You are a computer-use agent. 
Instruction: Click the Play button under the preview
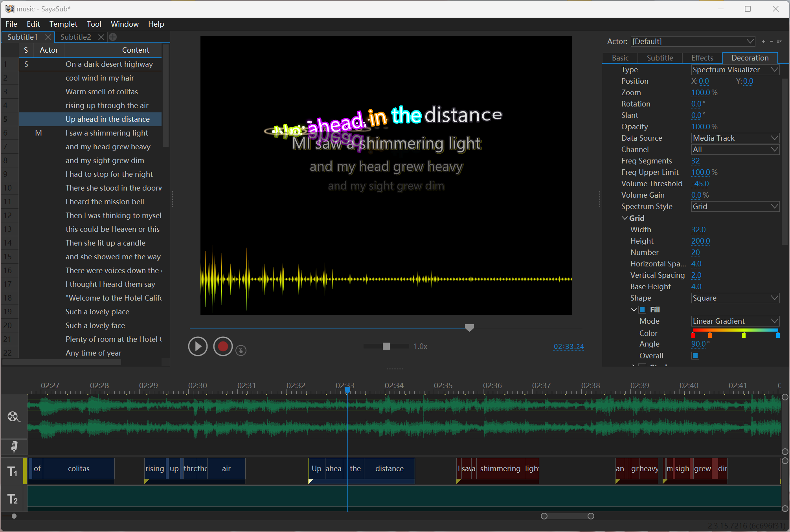(x=198, y=347)
